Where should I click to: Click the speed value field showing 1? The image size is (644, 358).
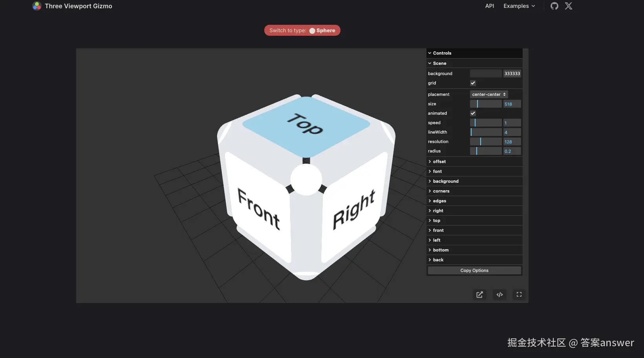click(x=512, y=123)
